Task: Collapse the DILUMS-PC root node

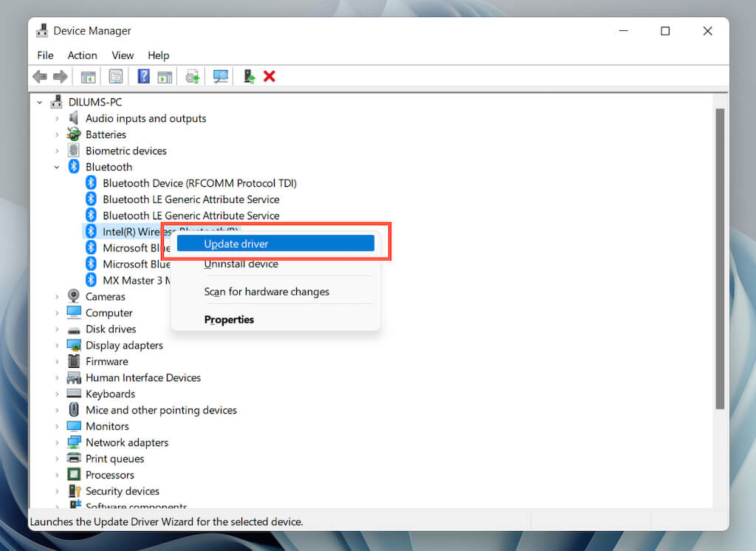Action: click(40, 102)
